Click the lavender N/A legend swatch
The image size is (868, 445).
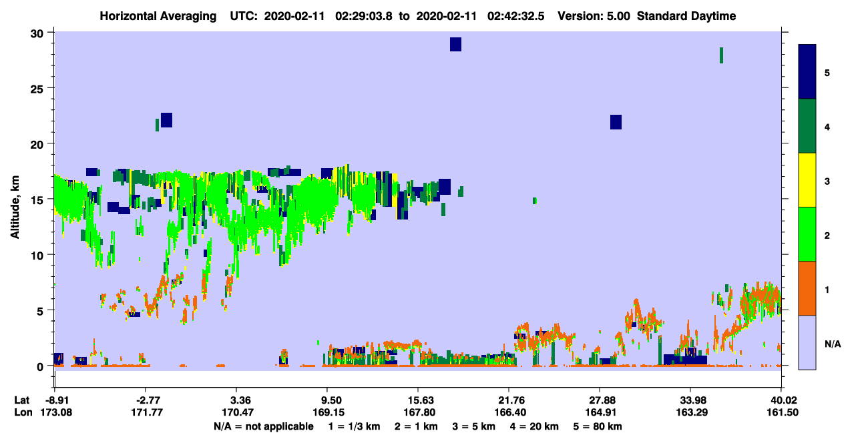tap(807, 342)
